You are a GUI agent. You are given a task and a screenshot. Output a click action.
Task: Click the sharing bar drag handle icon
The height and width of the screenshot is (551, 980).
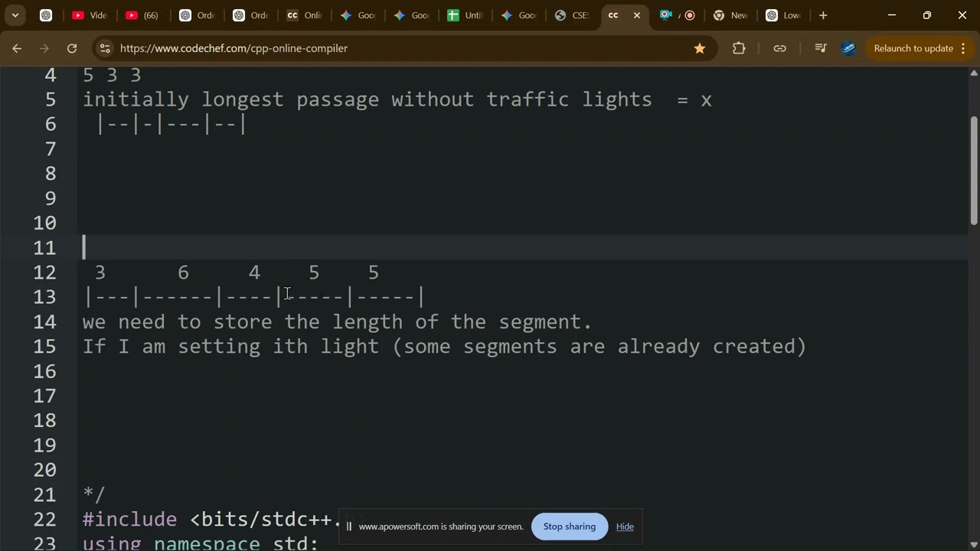point(349,527)
